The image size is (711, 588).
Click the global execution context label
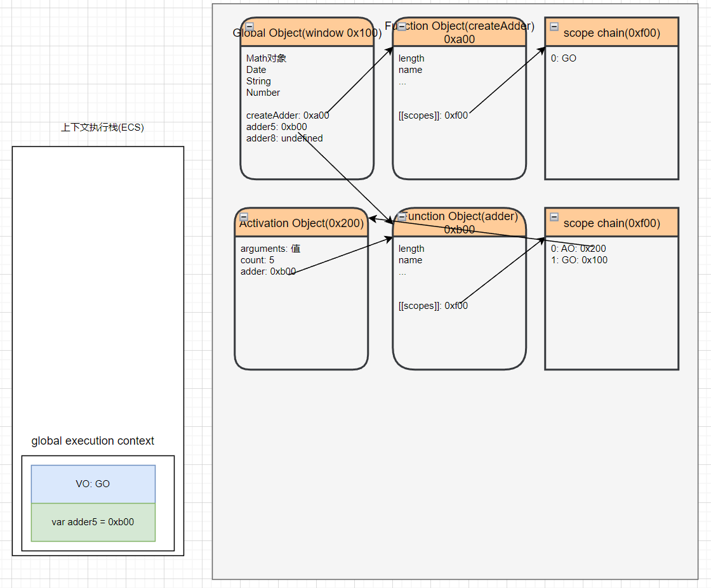point(93,441)
